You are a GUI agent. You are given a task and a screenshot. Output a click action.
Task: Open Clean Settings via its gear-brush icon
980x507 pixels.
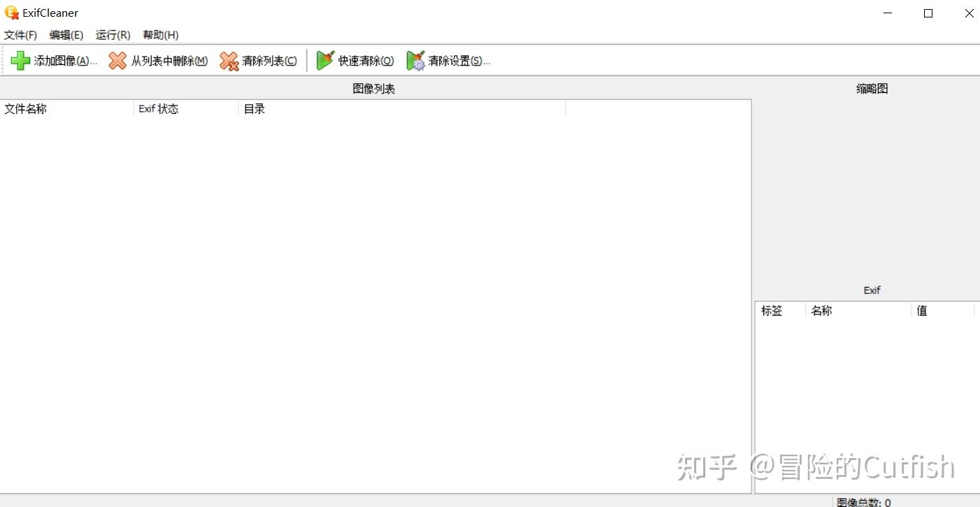point(417,60)
